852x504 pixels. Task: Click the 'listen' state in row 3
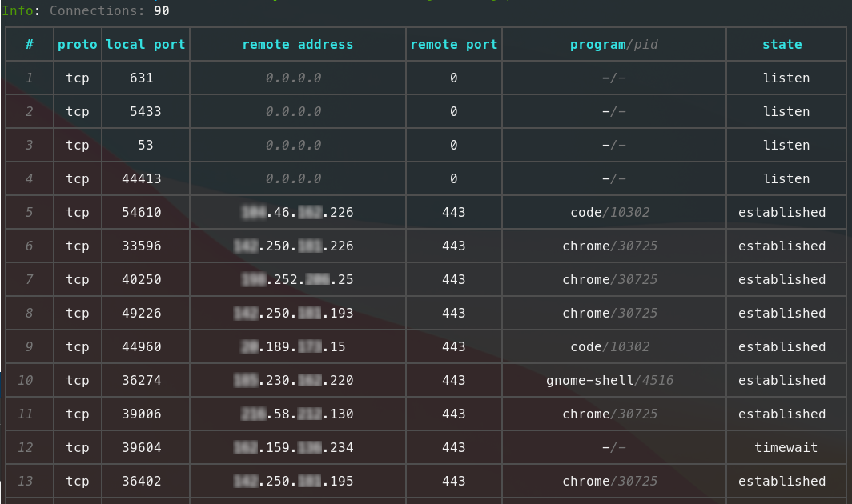tap(786, 146)
